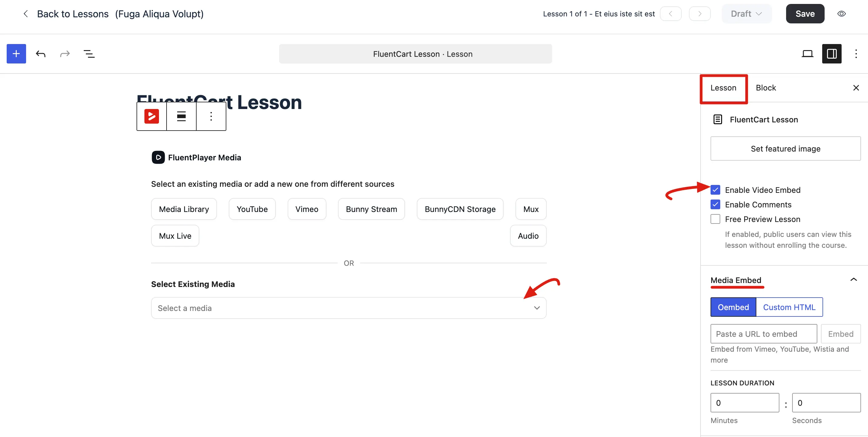868x437 pixels.
Task: Choose the Bunny Stream source
Action: click(x=371, y=209)
